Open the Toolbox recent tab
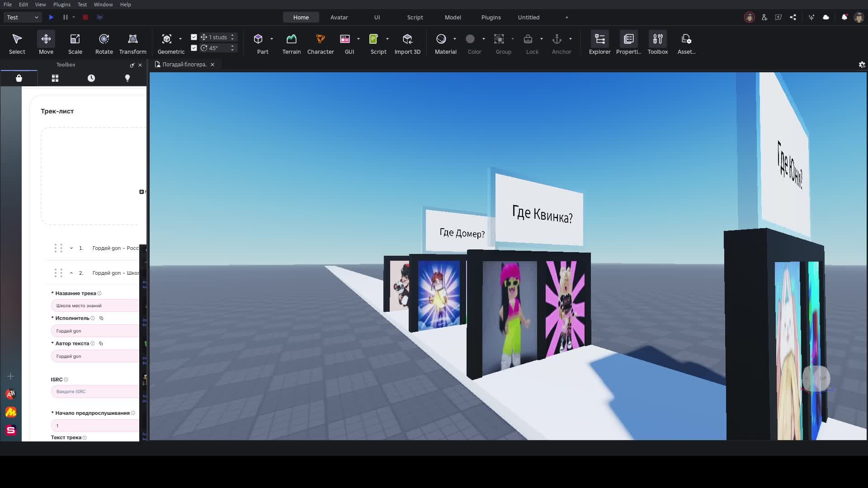Screen dimensions: 868x488 coord(91,78)
